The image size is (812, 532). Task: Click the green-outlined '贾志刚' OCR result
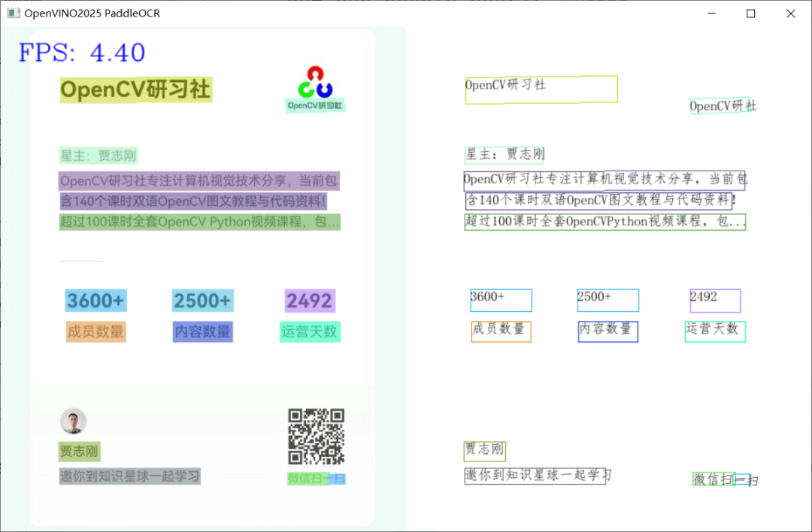tap(485, 452)
